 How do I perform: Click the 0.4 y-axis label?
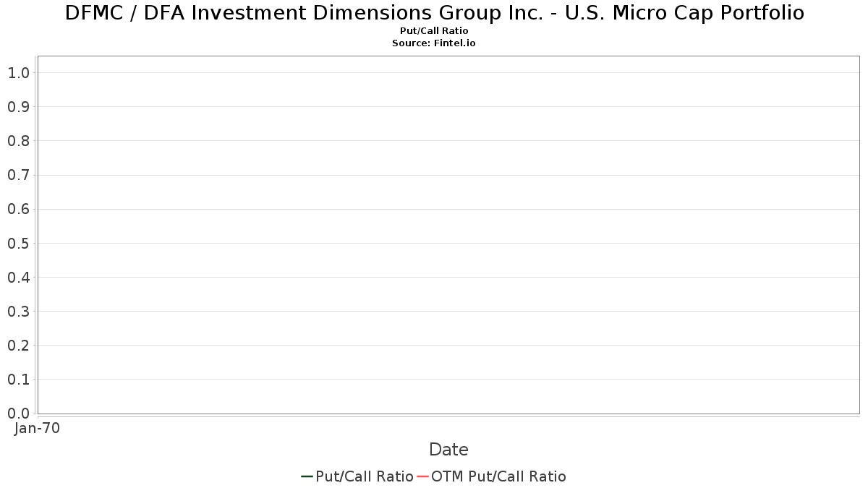coord(18,278)
